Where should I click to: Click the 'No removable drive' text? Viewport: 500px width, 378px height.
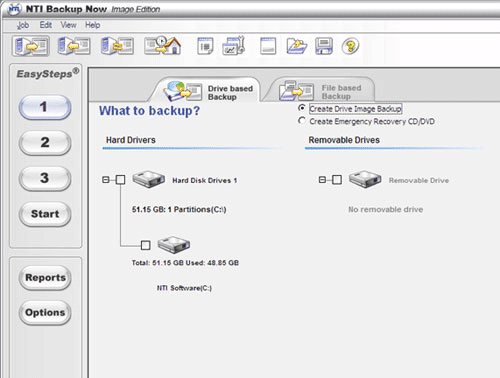[x=386, y=209]
